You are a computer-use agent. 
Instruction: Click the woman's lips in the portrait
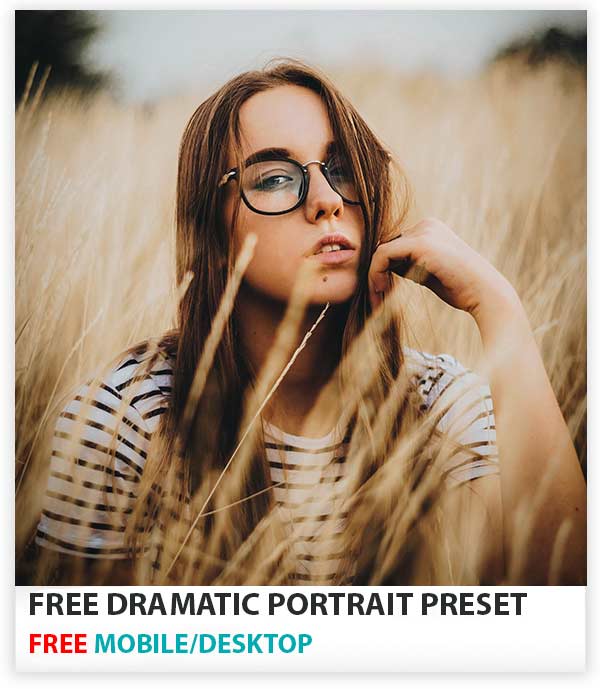(333, 249)
